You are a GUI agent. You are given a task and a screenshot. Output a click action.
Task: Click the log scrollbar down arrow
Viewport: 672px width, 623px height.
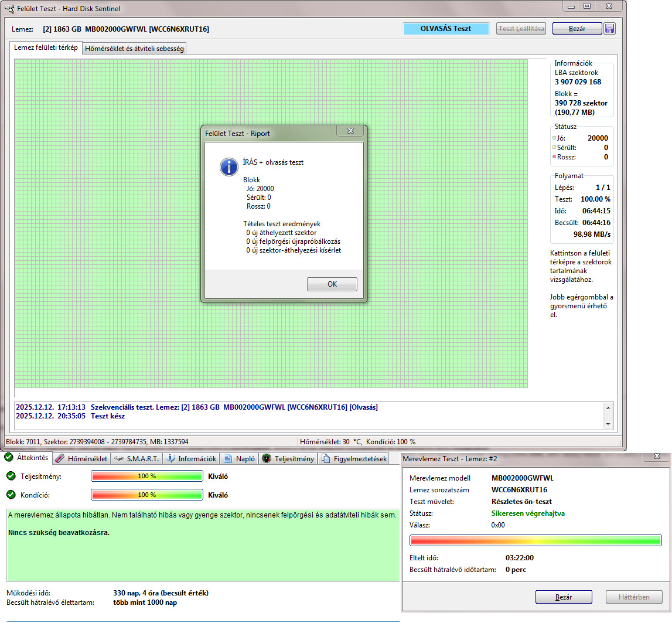(x=608, y=424)
